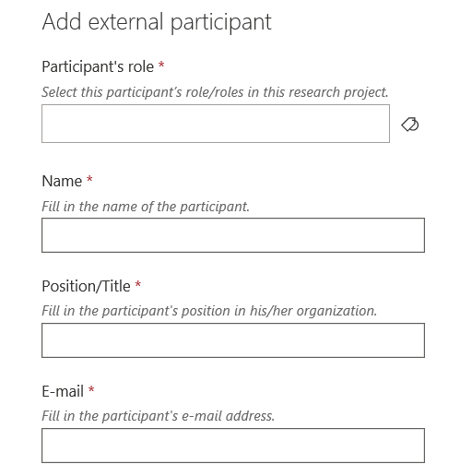
Task: Select the Position/Title input box
Action: (x=233, y=340)
